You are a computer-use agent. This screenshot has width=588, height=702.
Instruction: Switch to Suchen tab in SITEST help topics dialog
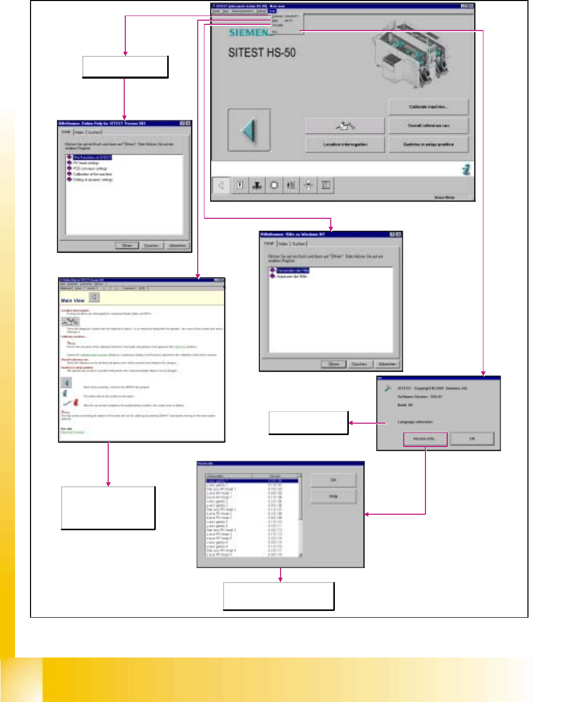(94, 132)
